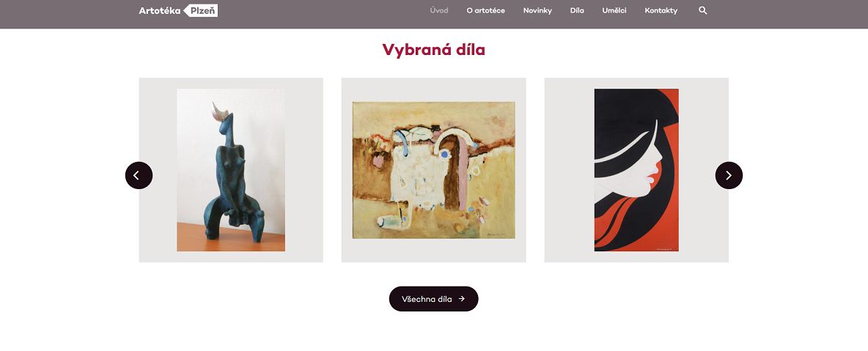Click the Všechna díla button
The width and height of the screenshot is (868, 351).
point(433,299)
